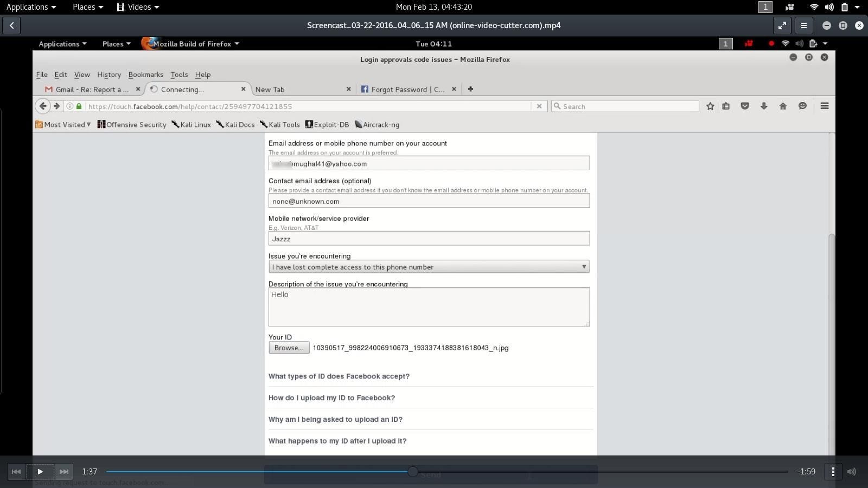Open the Kali Docs bookmark
868x488 pixels.
click(x=235, y=125)
